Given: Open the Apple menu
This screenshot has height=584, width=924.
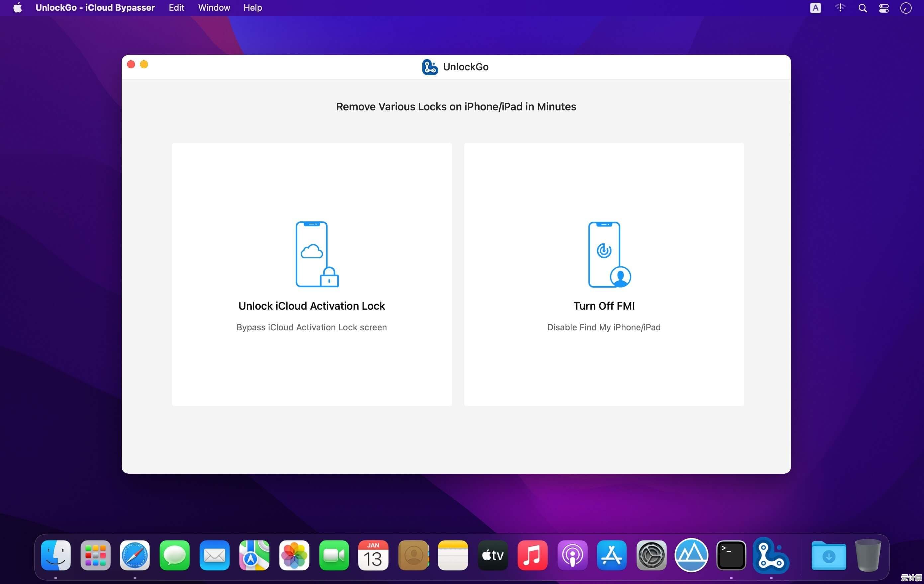Looking at the screenshot, I should point(17,8).
